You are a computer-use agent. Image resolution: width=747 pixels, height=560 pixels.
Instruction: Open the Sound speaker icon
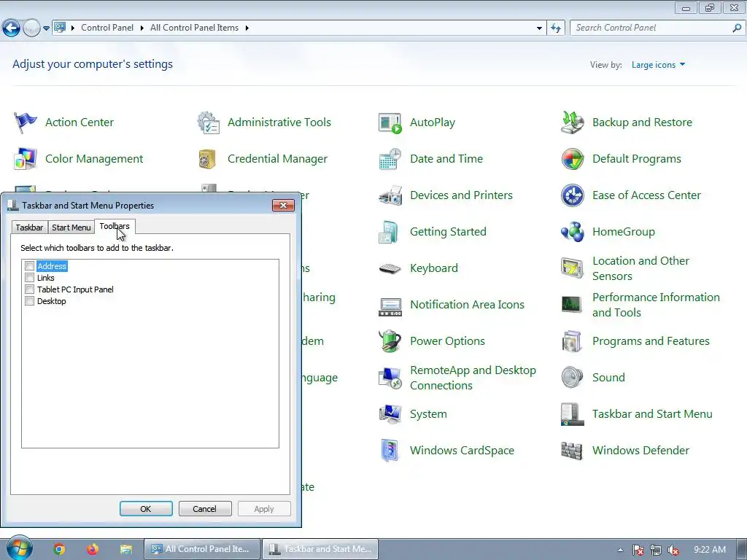573,378
